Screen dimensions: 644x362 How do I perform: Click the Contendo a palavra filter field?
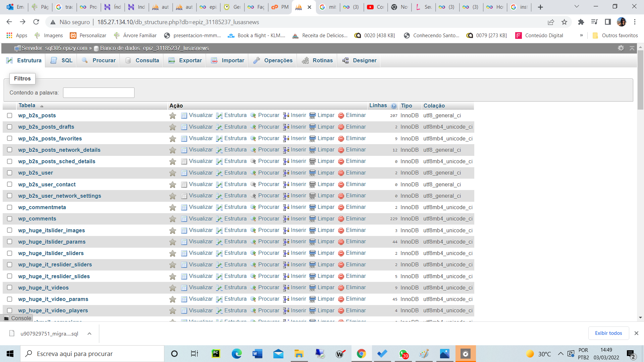point(99,93)
